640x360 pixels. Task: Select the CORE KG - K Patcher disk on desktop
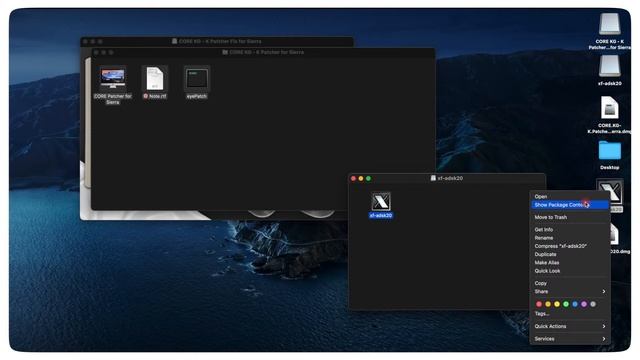coord(609,24)
